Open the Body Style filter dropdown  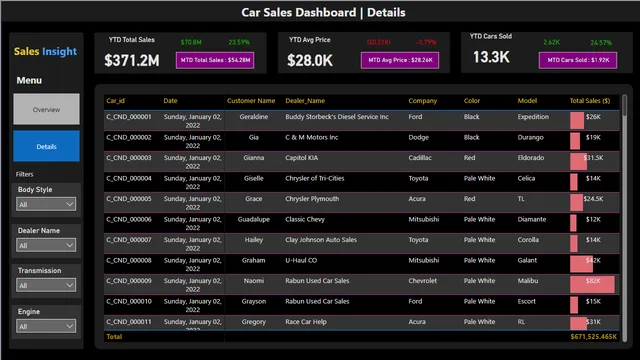(46, 204)
